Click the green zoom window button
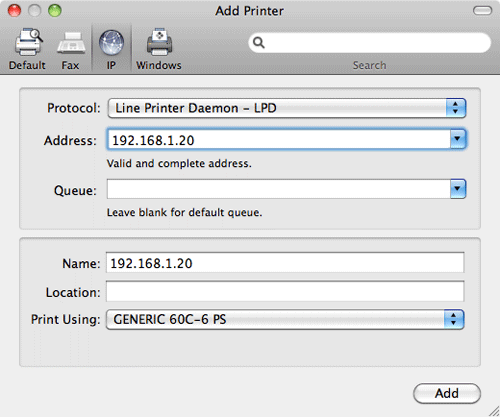This screenshot has width=500, height=417. coord(55,11)
